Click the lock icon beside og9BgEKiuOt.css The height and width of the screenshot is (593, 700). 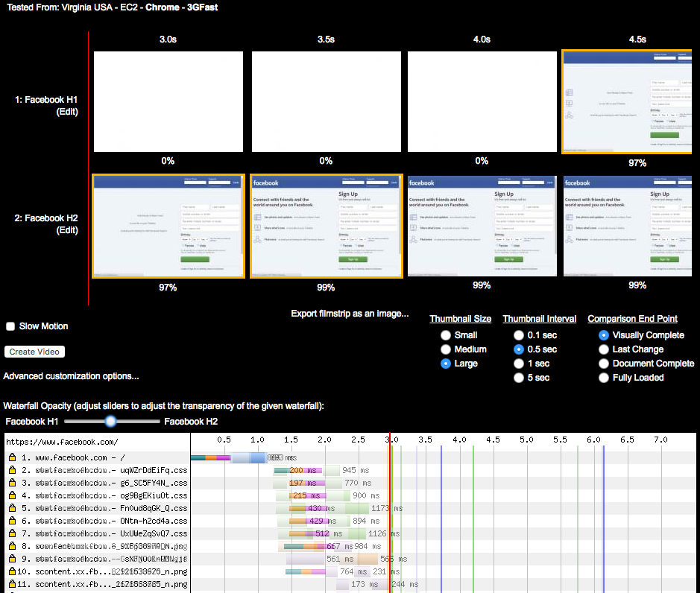(x=12, y=495)
